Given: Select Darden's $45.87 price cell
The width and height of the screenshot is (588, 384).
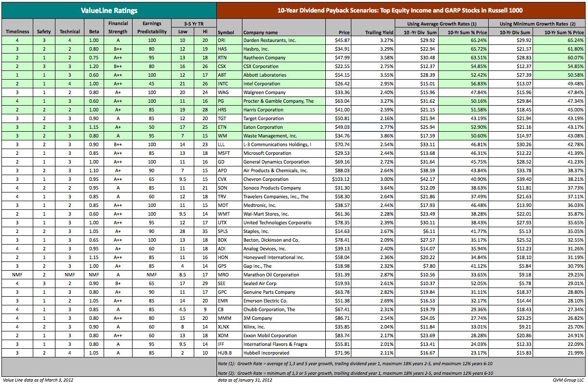Looking at the screenshot, I should point(338,41).
